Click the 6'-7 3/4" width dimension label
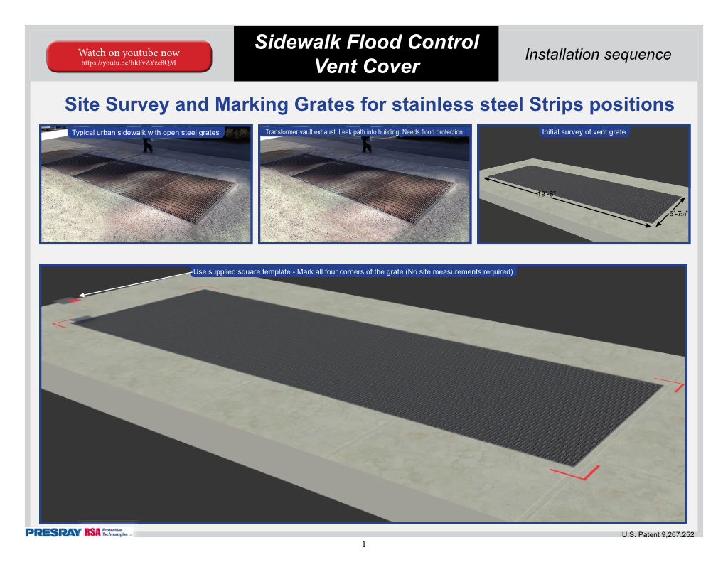This screenshot has width=728, height=562. [678, 213]
